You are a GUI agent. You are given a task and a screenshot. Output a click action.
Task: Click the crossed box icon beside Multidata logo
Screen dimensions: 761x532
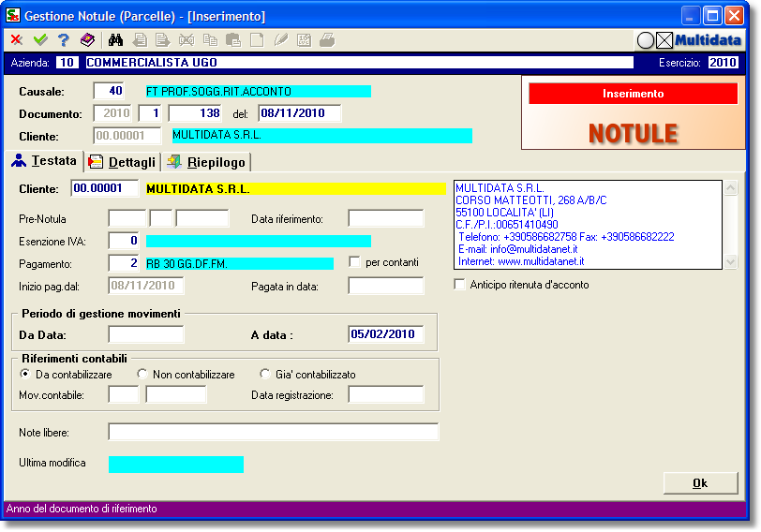tap(664, 40)
